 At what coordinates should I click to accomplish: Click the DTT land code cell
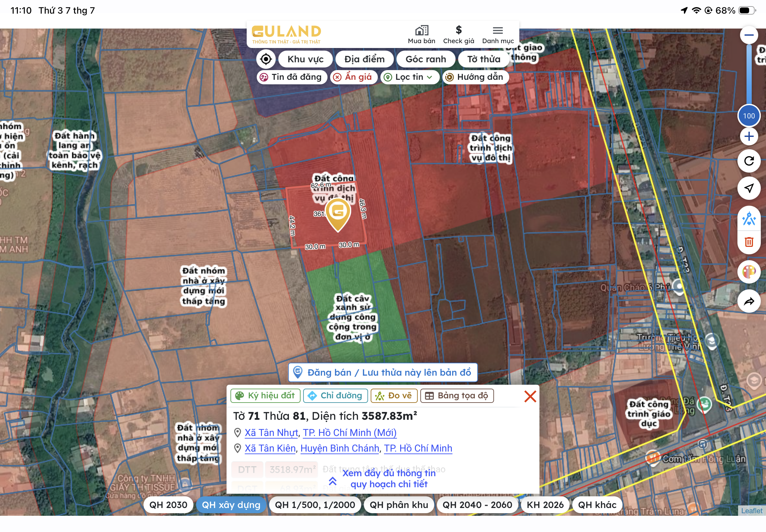(247, 469)
